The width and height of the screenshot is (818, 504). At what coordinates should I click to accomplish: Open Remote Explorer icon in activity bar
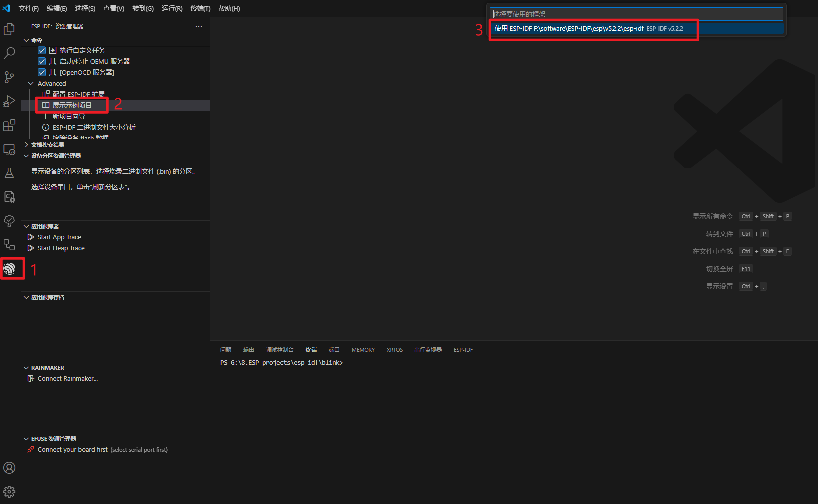click(9, 149)
